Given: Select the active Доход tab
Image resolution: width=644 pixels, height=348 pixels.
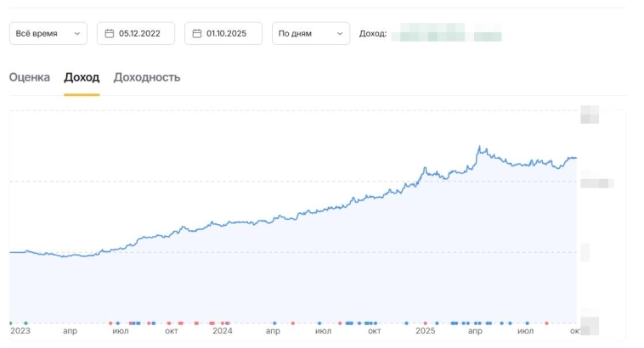Looking at the screenshot, I should pos(82,77).
